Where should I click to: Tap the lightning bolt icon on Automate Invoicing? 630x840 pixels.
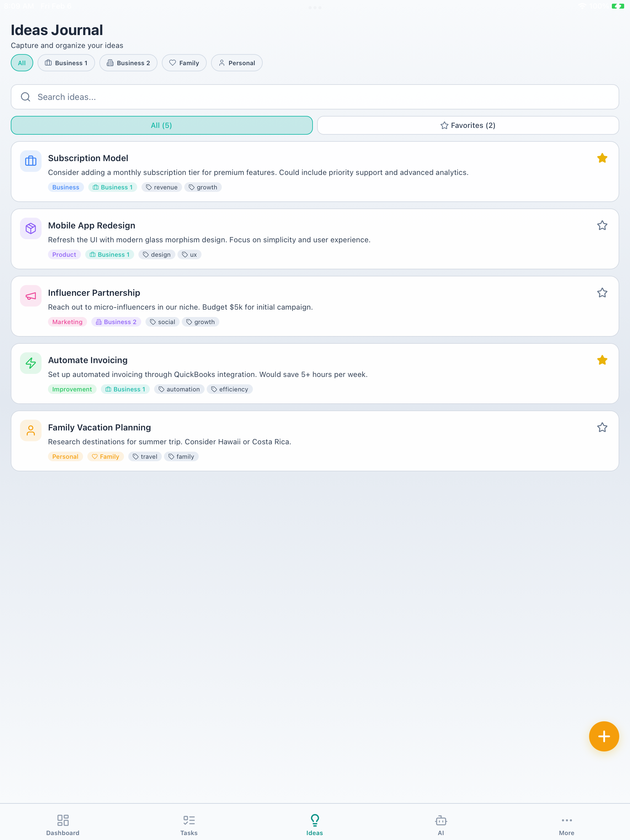(31, 363)
